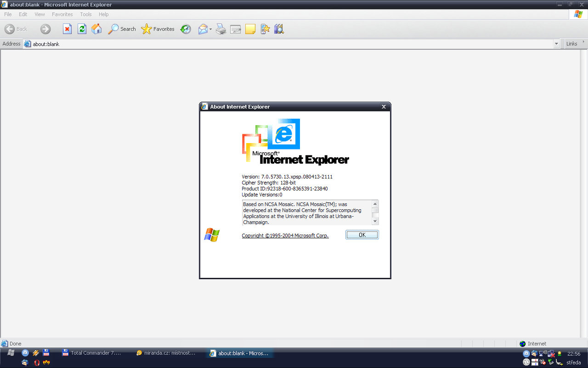
Task: Click the Windows flag throbber logo
Action: (578, 14)
